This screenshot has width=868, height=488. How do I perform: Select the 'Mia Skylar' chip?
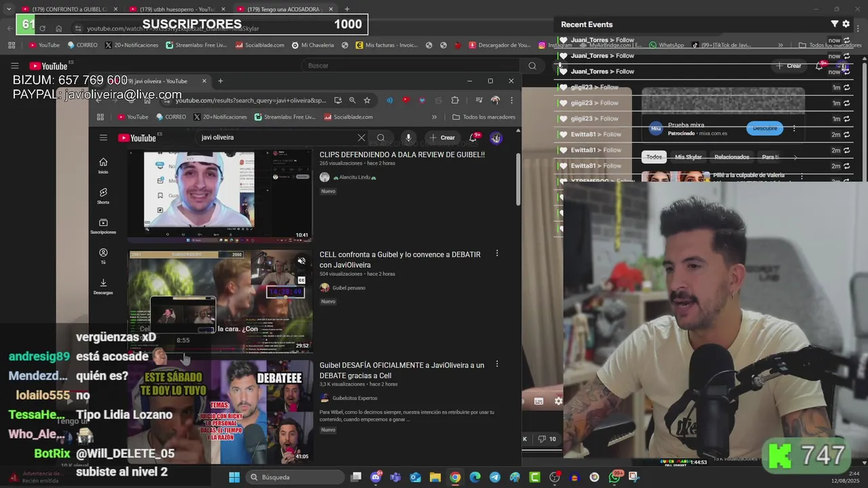pos(688,157)
